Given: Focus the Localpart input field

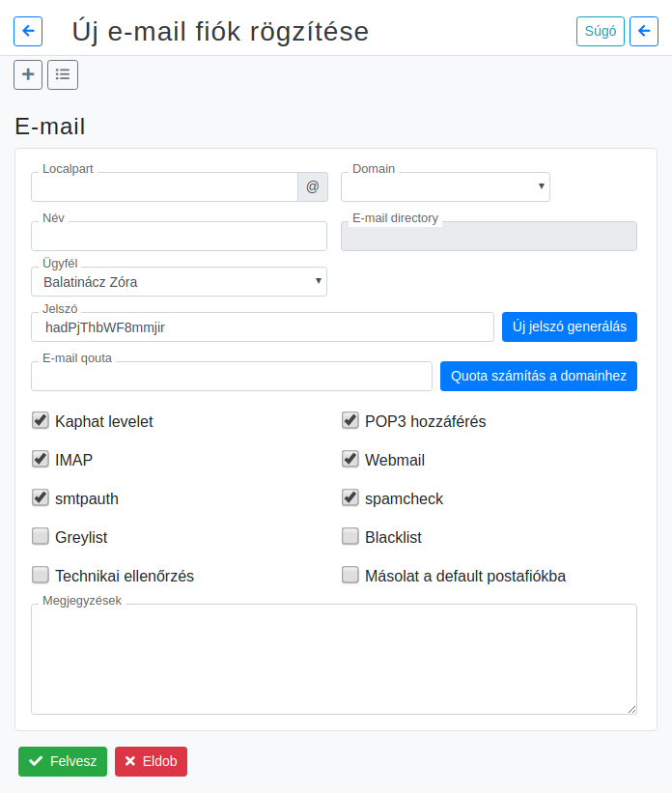Looking at the screenshot, I should [x=164, y=187].
